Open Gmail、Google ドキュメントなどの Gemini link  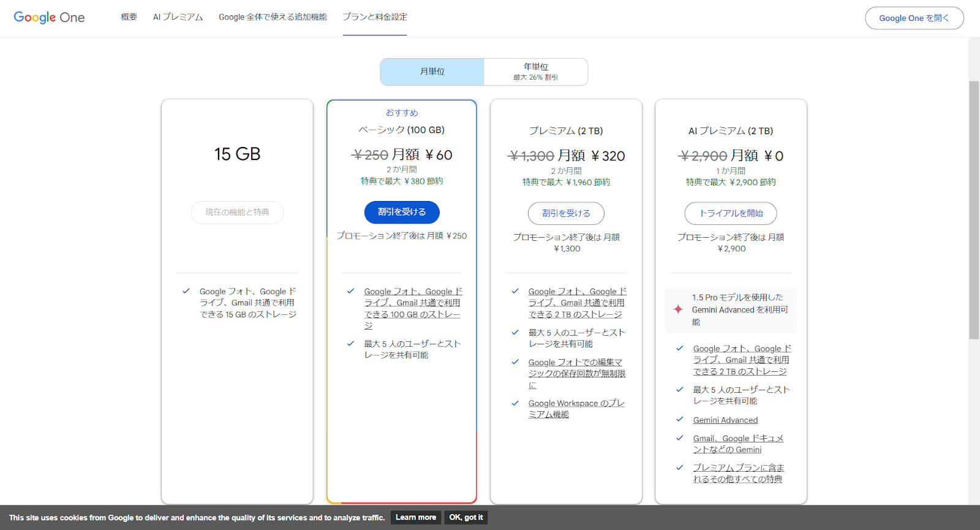pos(738,444)
